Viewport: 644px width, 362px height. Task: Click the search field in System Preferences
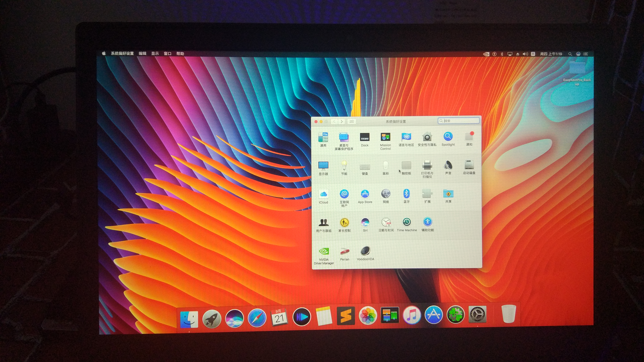[x=460, y=121]
